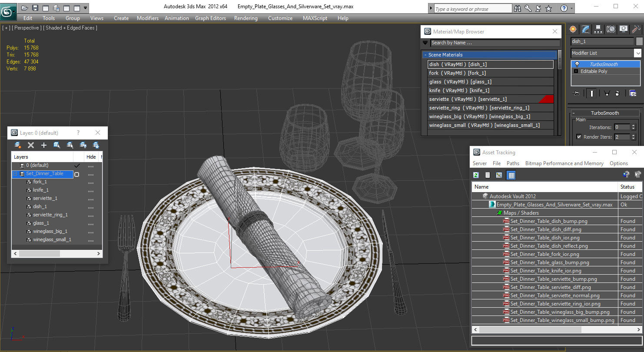This screenshot has width=644, height=352.
Task: Click Remove Modifier trash icon under stack
Action: [617, 93]
